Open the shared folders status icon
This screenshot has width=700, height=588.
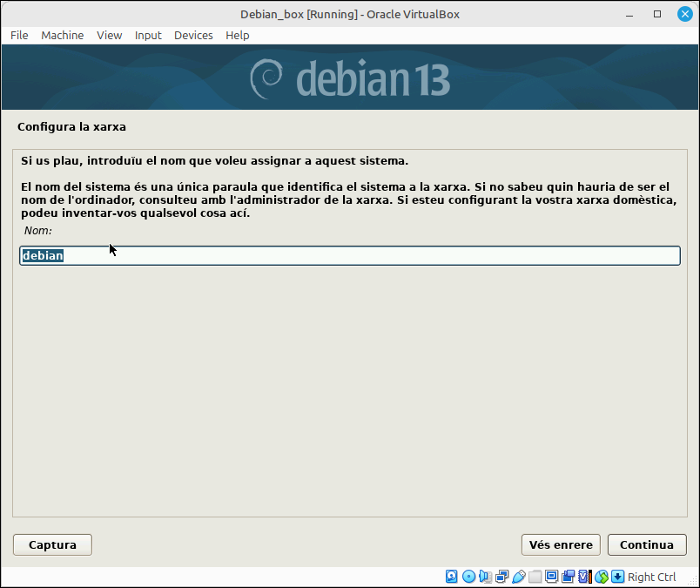point(535,577)
